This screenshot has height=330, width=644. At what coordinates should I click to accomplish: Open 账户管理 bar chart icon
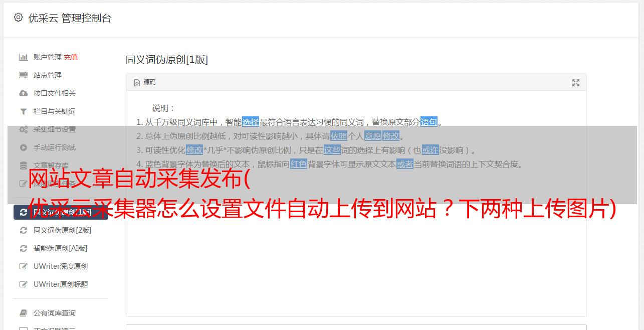[x=23, y=57]
